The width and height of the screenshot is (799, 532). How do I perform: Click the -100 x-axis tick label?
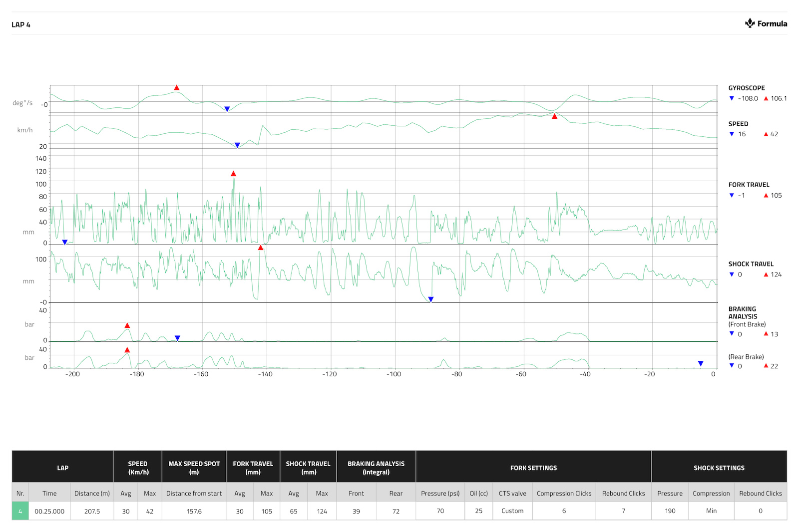394,374
